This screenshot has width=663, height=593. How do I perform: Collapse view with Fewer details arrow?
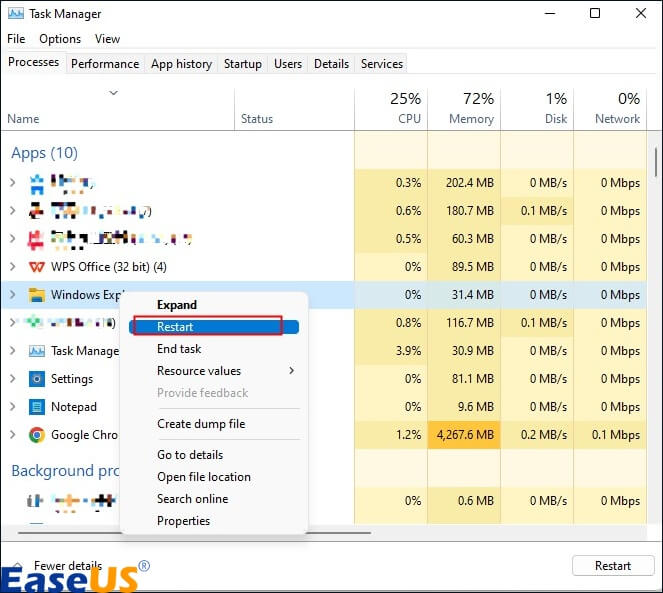17,564
